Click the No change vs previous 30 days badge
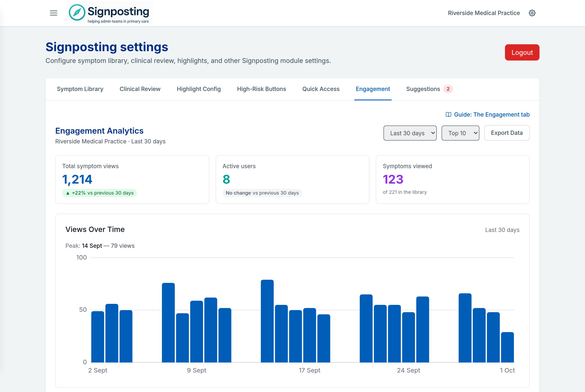The height and width of the screenshot is (392, 585). point(262,193)
